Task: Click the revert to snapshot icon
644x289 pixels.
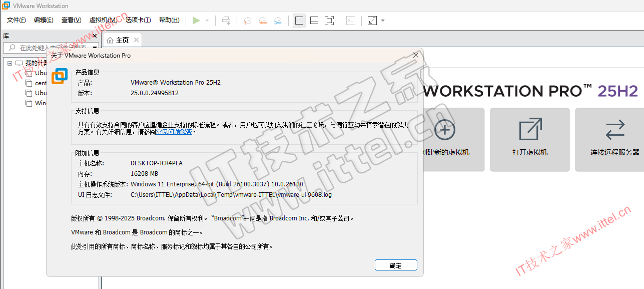Action: pyautogui.click(x=263, y=21)
